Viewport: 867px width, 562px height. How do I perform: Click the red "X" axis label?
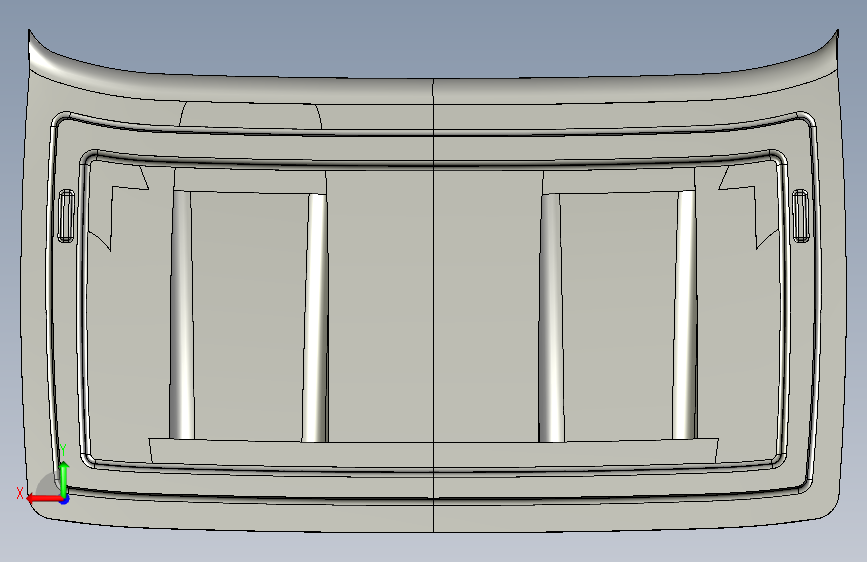pyautogui.click(x=20, y=493)
